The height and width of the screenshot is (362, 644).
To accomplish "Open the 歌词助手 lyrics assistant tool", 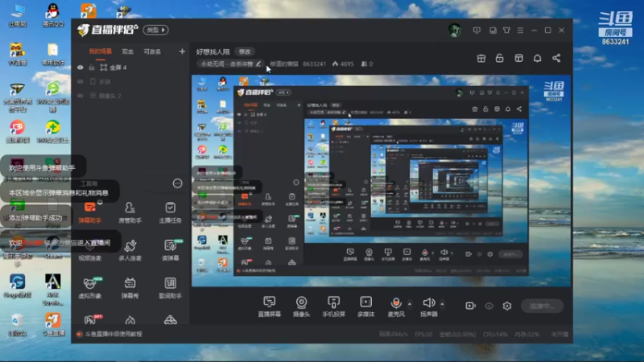I will click(x=170, y=288).
